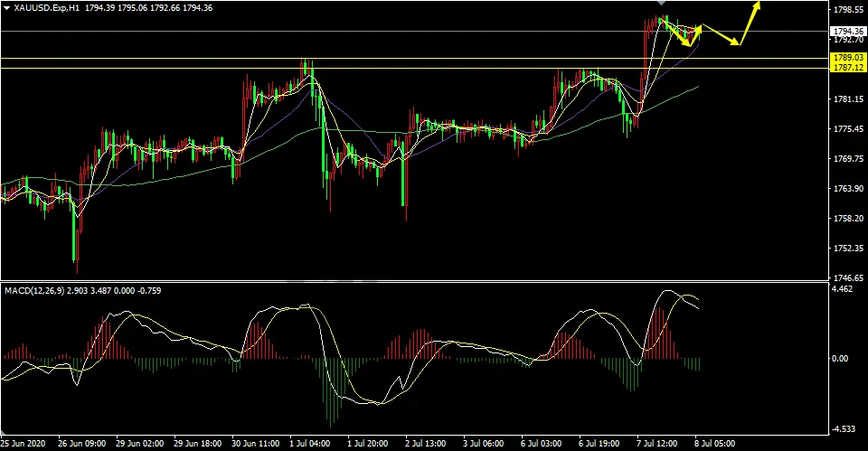The height and width of the screenshot is (451, 868).
Task: Click the triangle arrow before XAUUSD.Exp,H1
Action: (x=6, y=8)
